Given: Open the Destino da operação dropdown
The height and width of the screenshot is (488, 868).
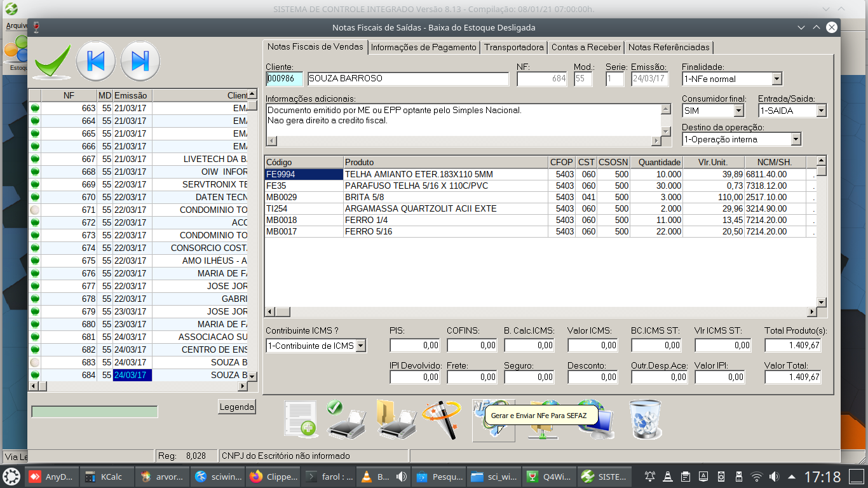Looking at the screenshot, I should [796, 139].
